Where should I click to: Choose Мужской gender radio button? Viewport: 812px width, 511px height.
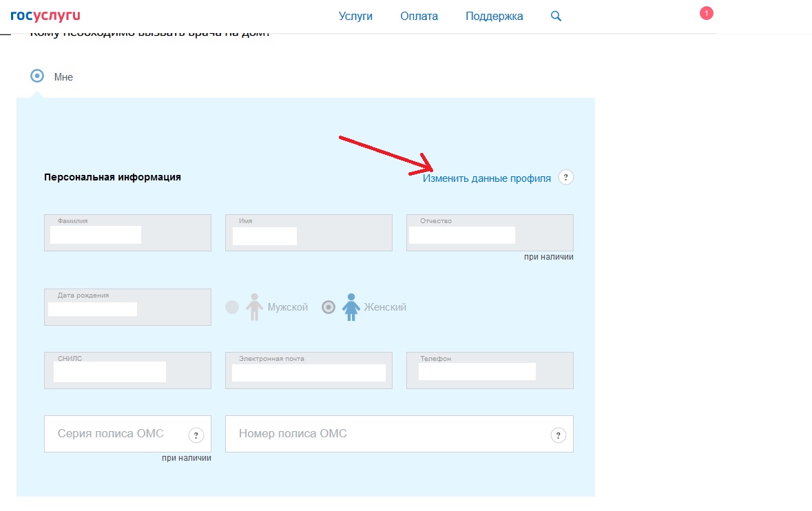pos(232,307)
